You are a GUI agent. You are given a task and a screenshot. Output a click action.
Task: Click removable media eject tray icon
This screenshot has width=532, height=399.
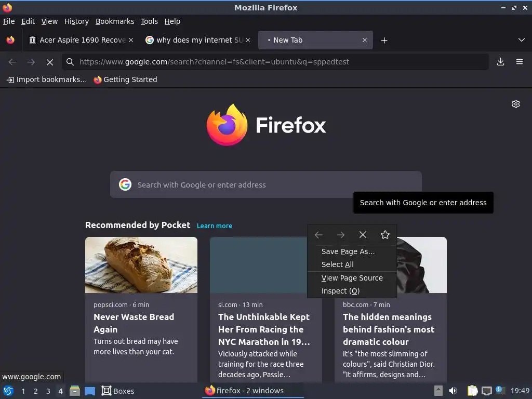coord(438,391)
